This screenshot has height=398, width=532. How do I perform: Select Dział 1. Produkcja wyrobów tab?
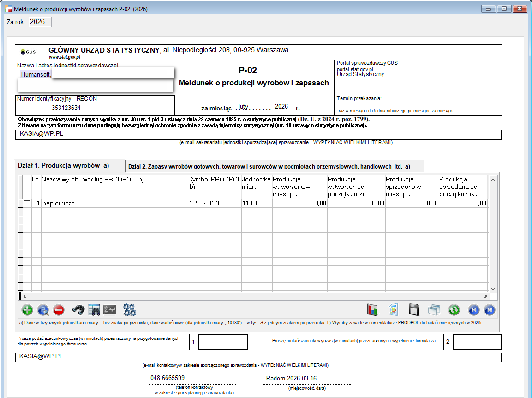63,166
